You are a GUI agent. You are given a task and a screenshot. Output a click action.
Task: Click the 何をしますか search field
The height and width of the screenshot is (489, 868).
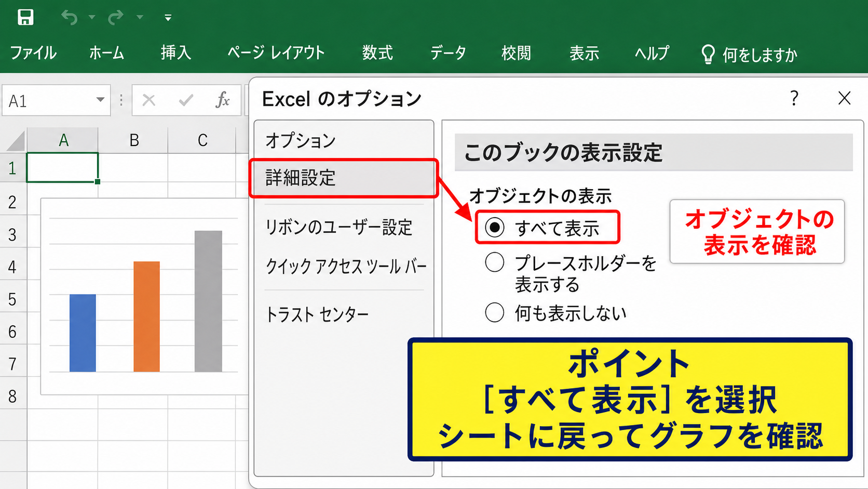(x=759, y=55)
